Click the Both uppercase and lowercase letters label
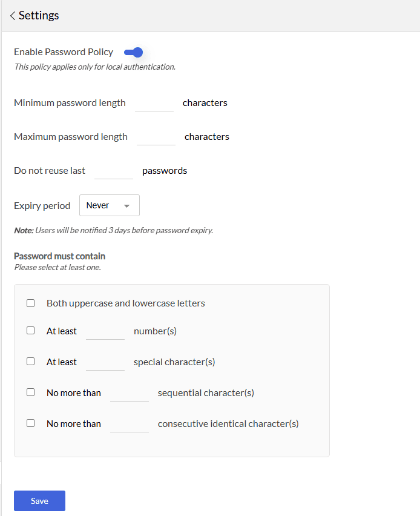Viewport: 420px width, 516px height. click(x=126, y=303)
